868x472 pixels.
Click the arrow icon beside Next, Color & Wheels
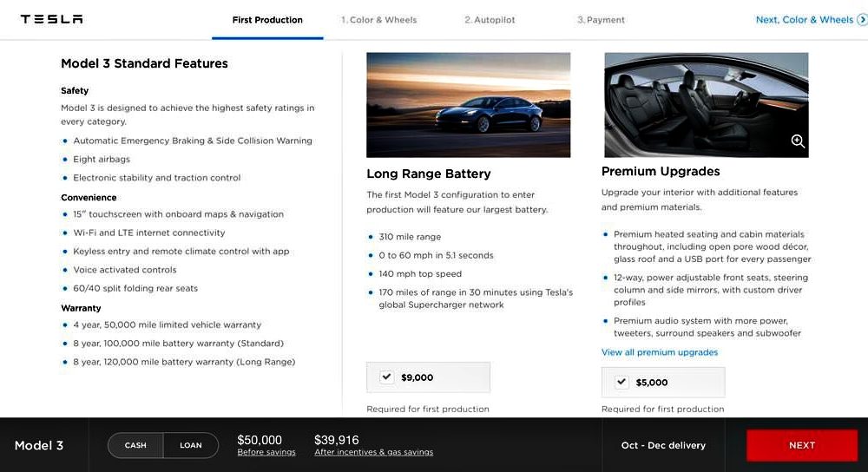click(862, 20)
